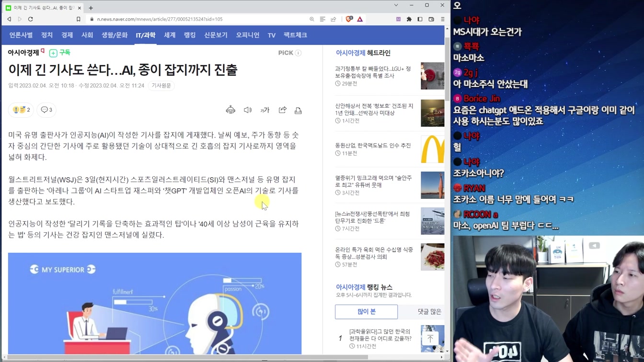
Task: Open the 생활/문화 category tab
Action: click(115, 35)
